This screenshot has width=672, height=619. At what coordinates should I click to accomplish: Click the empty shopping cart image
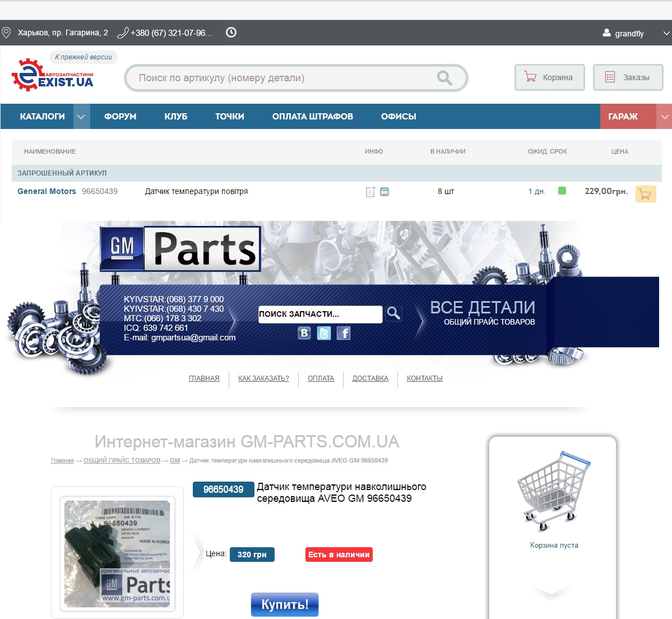coord(553,491)
